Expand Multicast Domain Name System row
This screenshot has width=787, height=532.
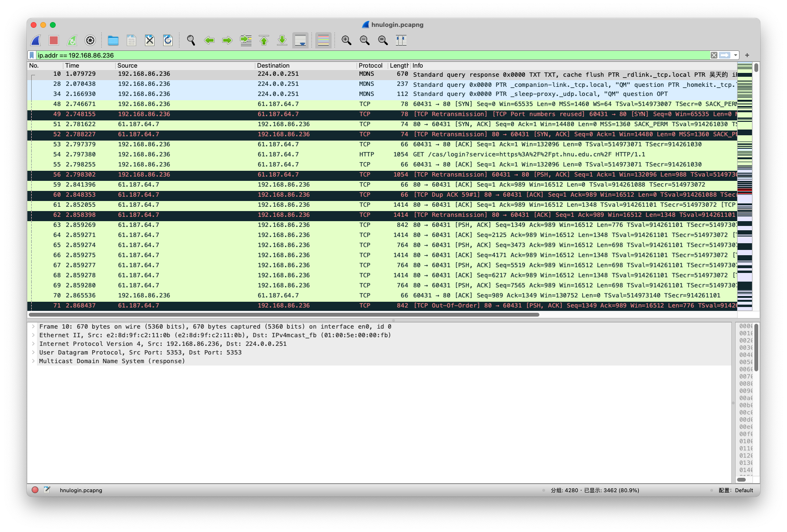[x=33, y=361]
